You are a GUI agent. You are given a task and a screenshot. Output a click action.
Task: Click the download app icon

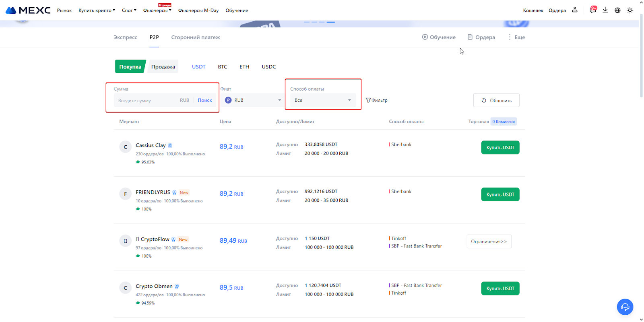(605, 10)
